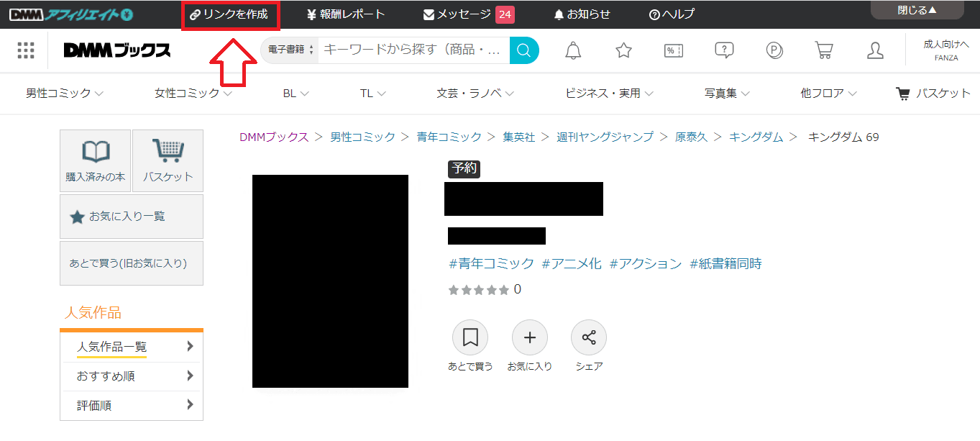The height and width of the screenshot is (441, 980).
Task: Click the #青年コミック tag
Action: pos(492,264)
